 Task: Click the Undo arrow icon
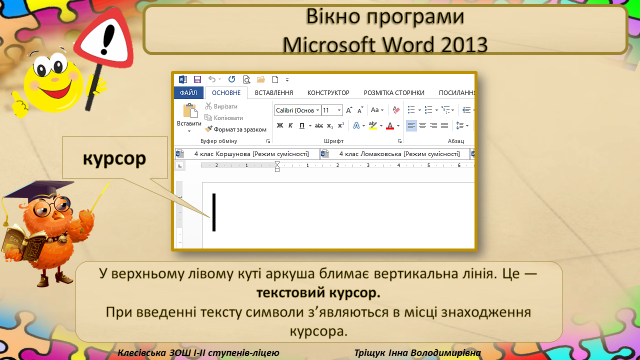coord(211,79)
